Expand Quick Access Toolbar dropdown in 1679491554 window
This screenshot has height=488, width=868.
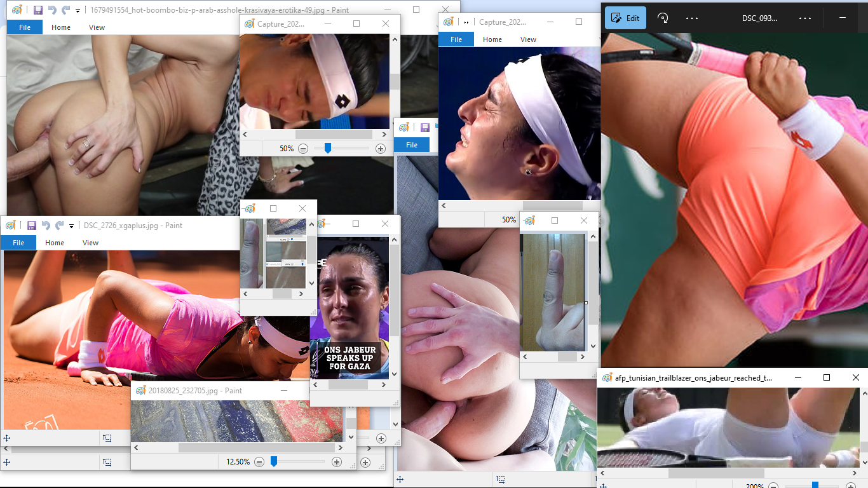78,11
